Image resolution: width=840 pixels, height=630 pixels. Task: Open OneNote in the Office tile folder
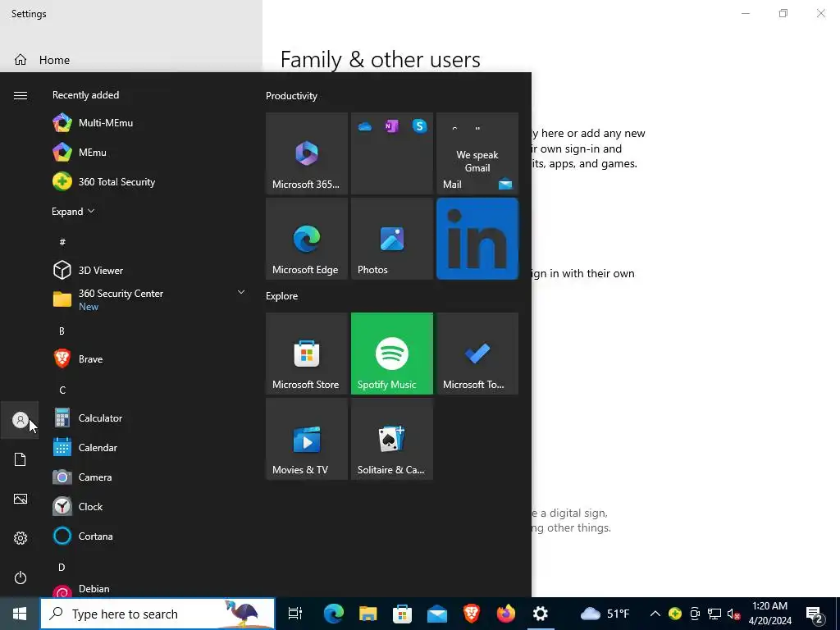point(392,126)
